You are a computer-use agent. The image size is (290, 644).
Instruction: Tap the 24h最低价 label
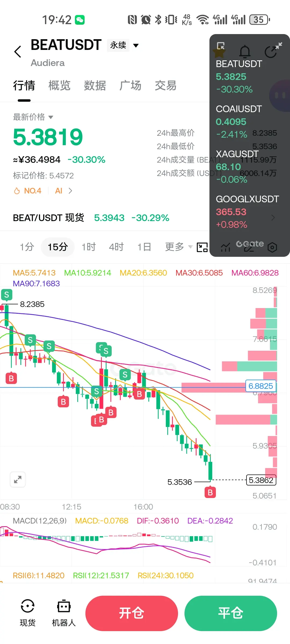coord(176,146)
